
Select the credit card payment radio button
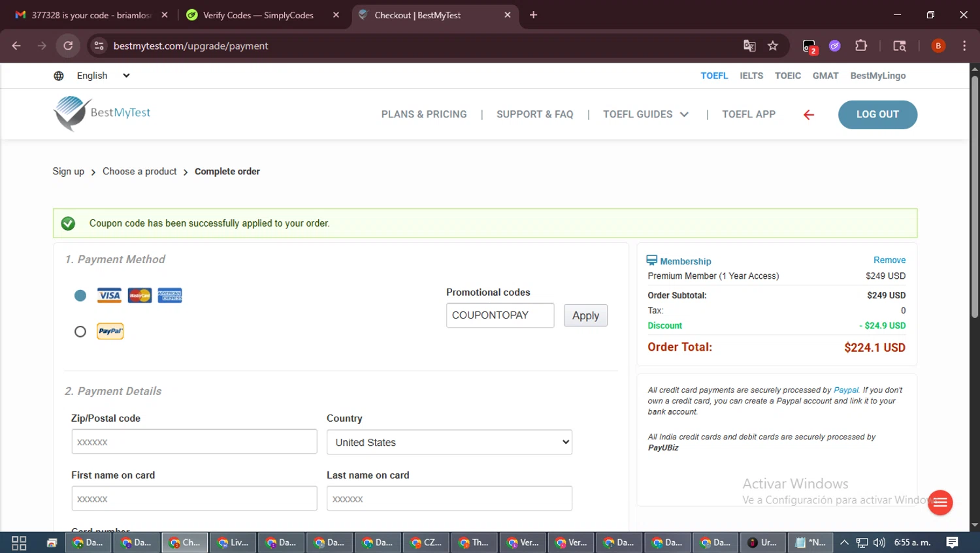(80, 296)
